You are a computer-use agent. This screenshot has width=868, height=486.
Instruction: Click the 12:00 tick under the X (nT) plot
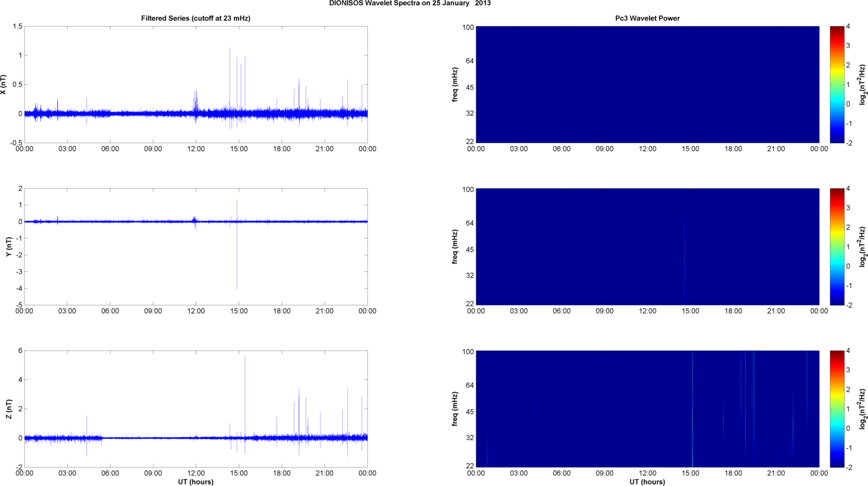(196, 149)
